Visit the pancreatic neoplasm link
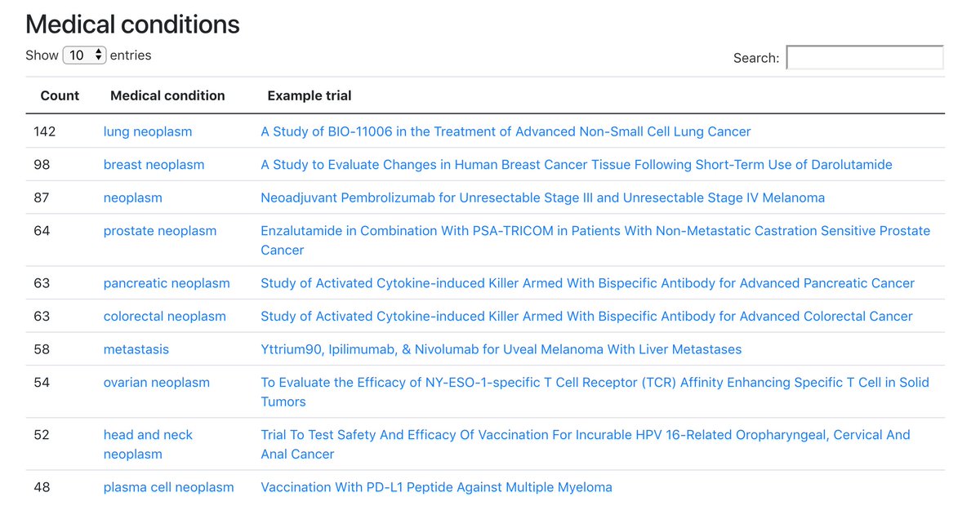The width and height of the screenshot is (980, 510). pos(167,283)
